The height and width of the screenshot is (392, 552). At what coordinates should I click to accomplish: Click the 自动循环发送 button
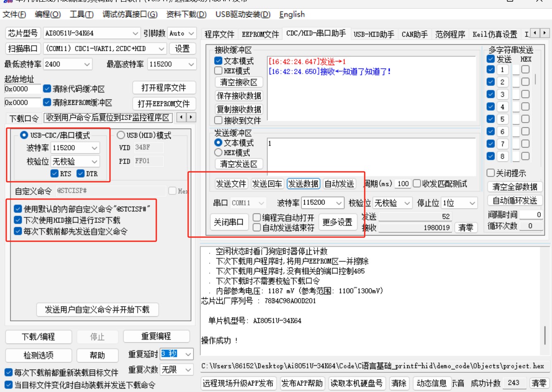[x=514, y=201]
